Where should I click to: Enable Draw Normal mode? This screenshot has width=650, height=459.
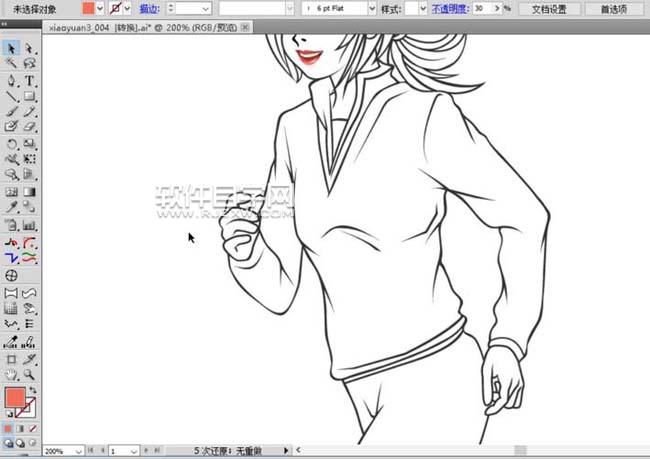tap(8, 443)
